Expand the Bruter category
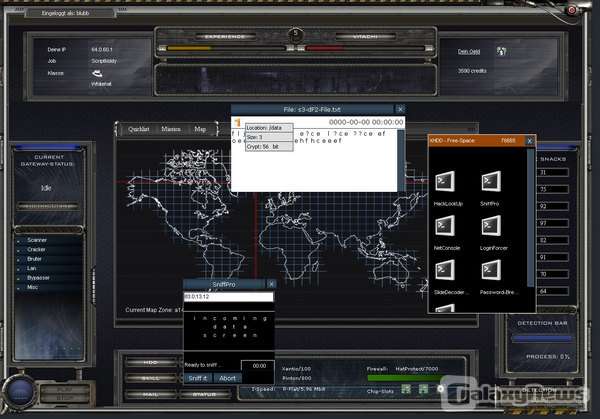 pyautogui.click(x=34, y=259)
